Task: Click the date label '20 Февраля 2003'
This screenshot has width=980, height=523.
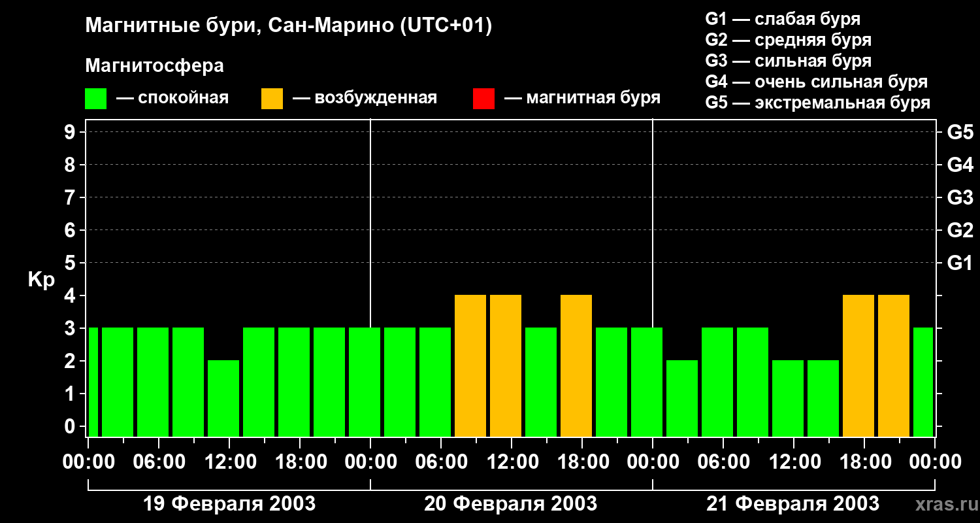Action: point(511,504)
